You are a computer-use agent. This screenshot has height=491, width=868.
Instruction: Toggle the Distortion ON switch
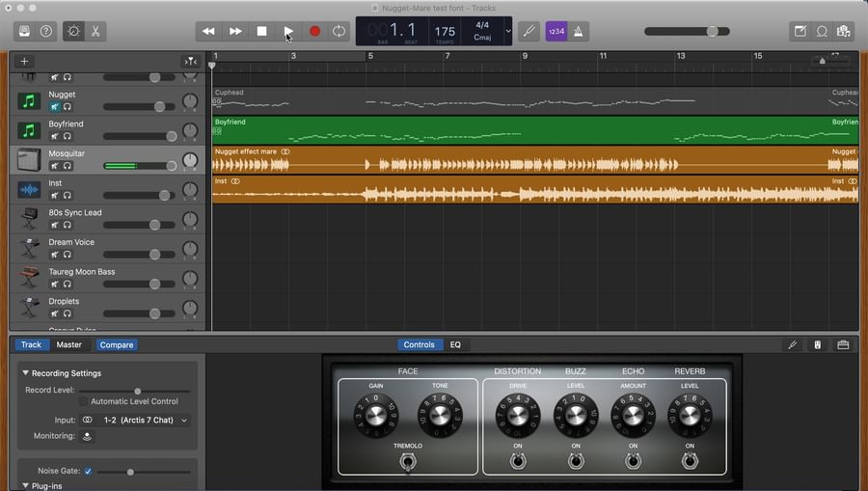click(x=518, y=460)
